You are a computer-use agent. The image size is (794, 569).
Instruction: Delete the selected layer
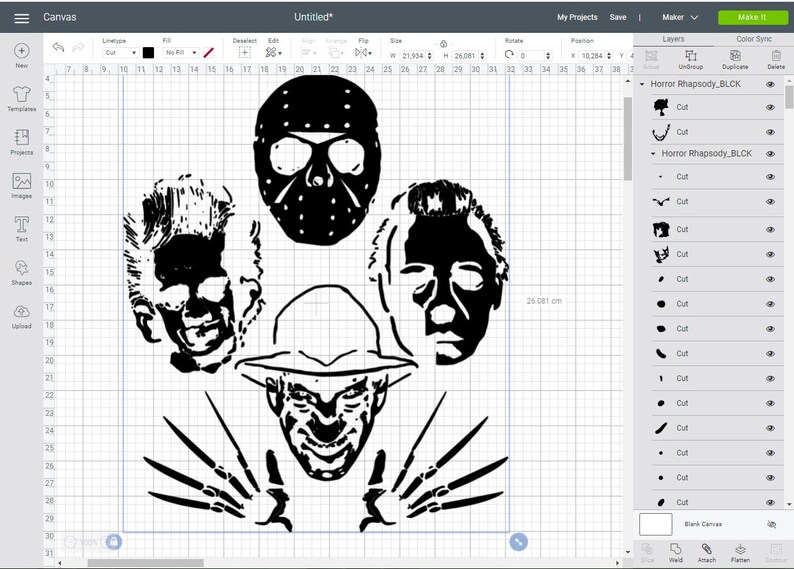(776, 60)
